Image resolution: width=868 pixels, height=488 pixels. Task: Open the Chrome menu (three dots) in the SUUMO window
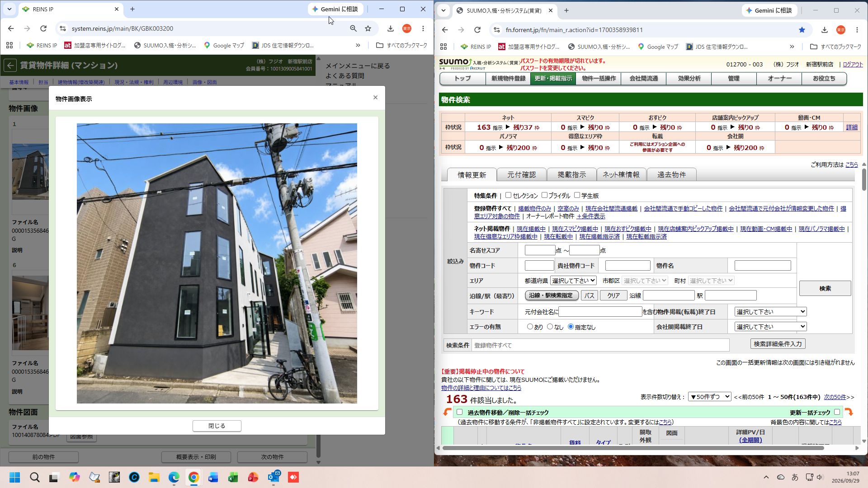[x=857, y=30]
